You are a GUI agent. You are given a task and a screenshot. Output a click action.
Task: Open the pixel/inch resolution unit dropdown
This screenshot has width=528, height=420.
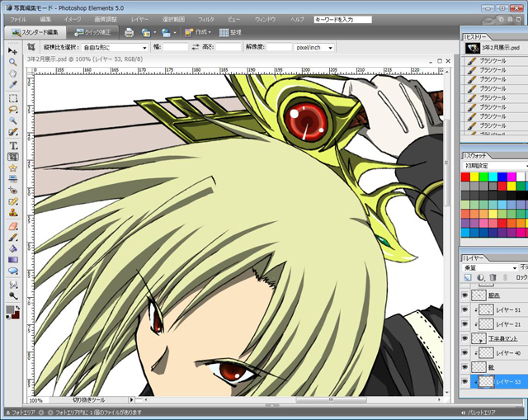[313, 48]
